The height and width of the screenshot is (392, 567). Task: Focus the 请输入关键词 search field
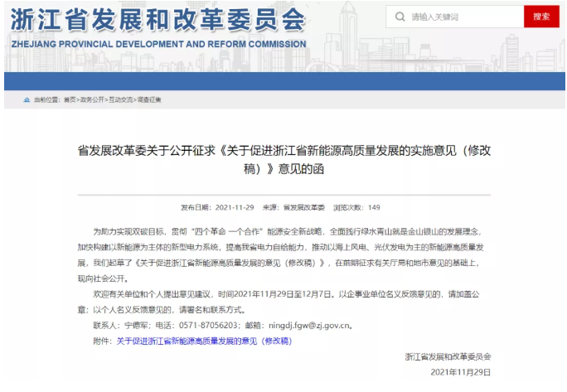(460, 17)
